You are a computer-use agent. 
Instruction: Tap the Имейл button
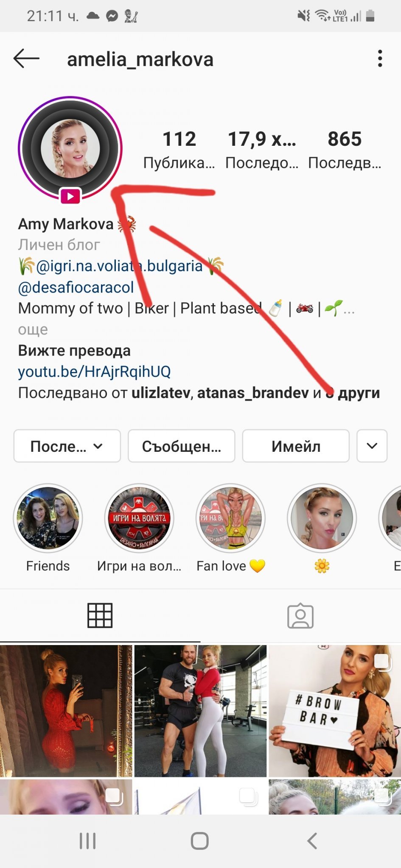[296, 446]
